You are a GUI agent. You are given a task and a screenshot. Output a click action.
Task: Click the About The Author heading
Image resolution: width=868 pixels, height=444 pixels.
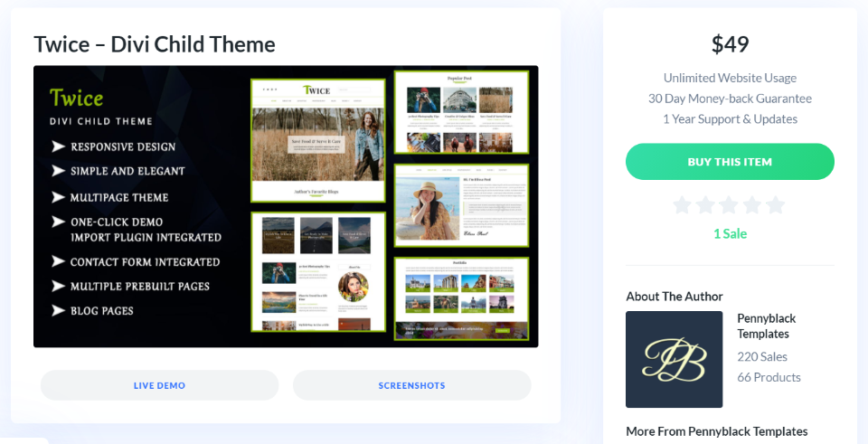675,297
